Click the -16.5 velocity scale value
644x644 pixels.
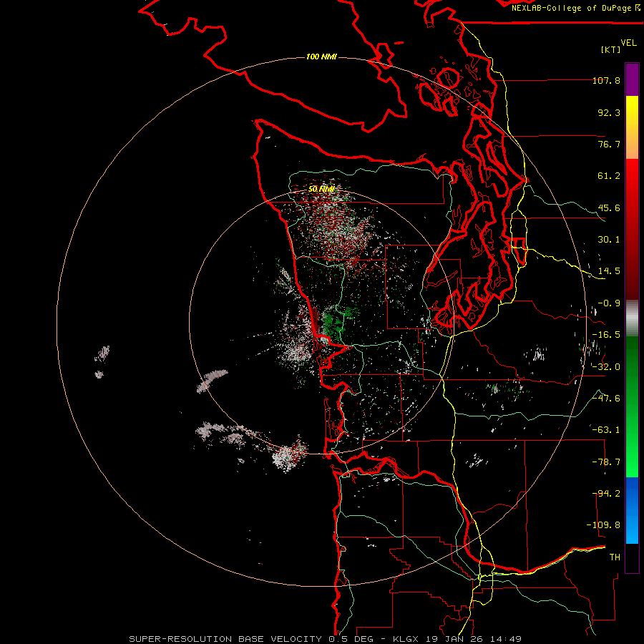[x=606, y=335]
